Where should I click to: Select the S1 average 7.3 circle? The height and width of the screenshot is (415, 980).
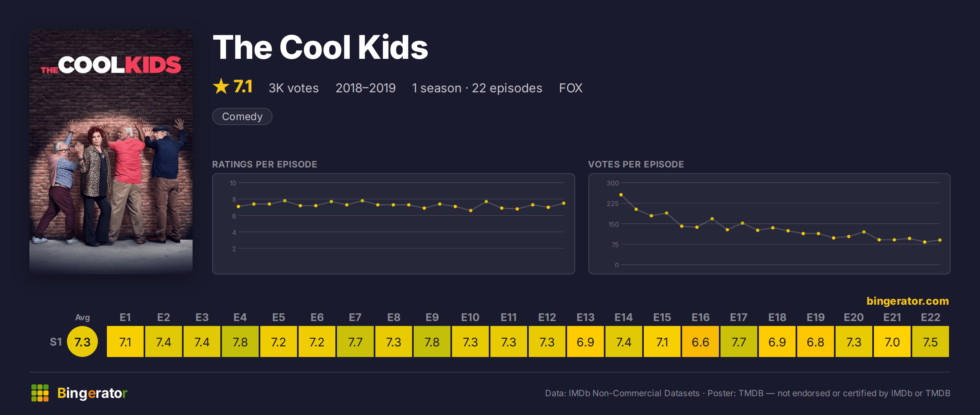point(82,341)
